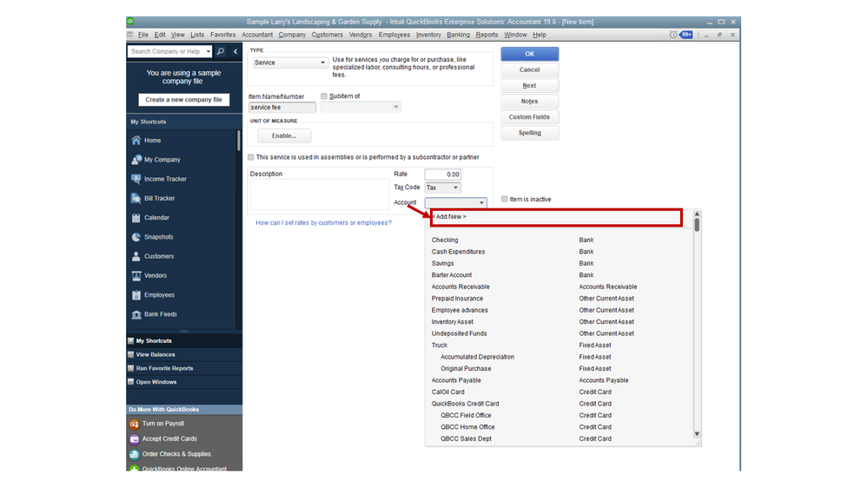This screenshot has width=868, height=488.
Task: Open the rates by customers help link
Action: click(x=323, y=222)
